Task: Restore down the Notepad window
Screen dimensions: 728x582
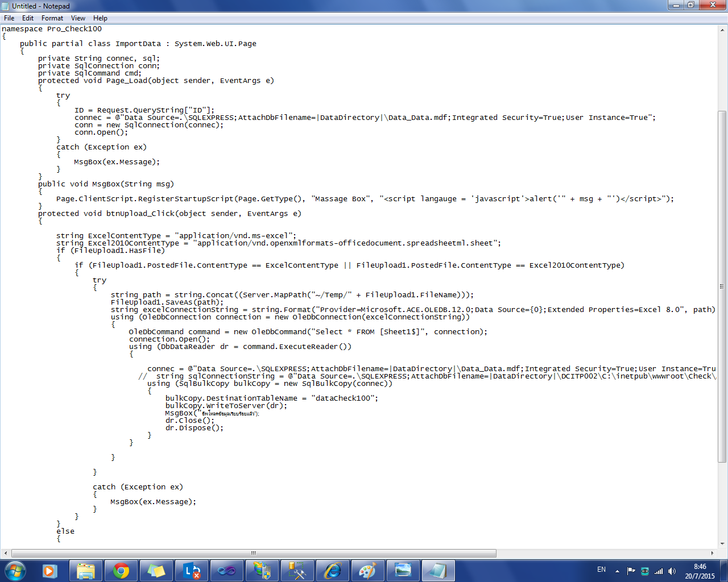Action: [690, 5]
